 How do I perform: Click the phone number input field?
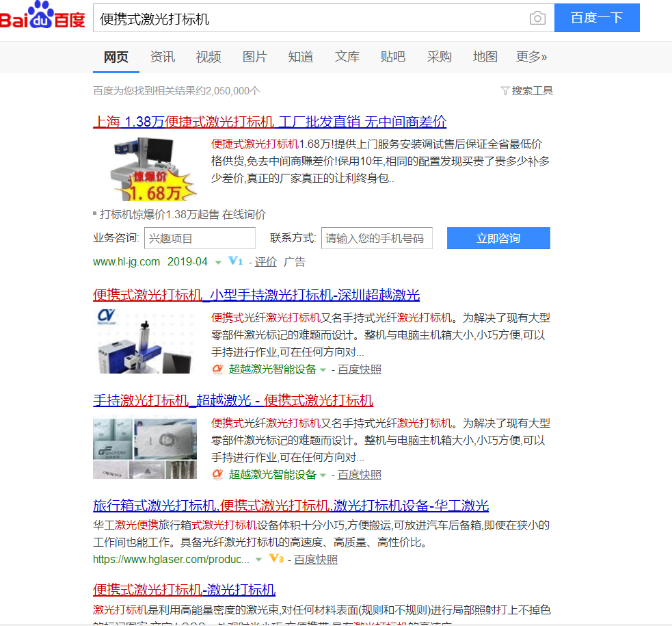click(x=377, y=238)
